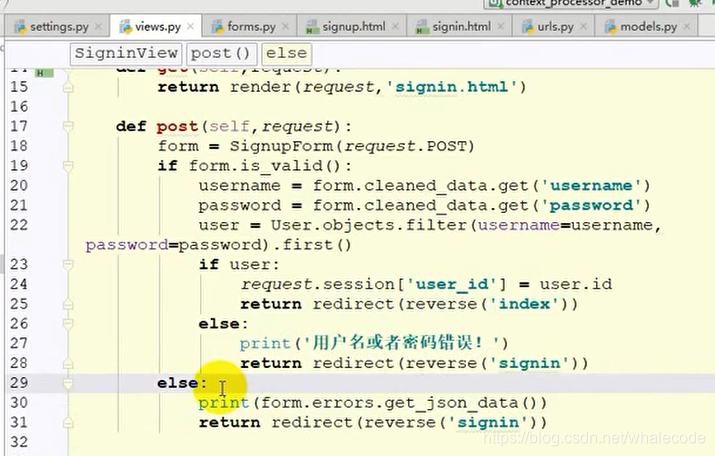Click line number 32 in the gutter
Screen dimensions: 715x456
(x=19, y=442)
